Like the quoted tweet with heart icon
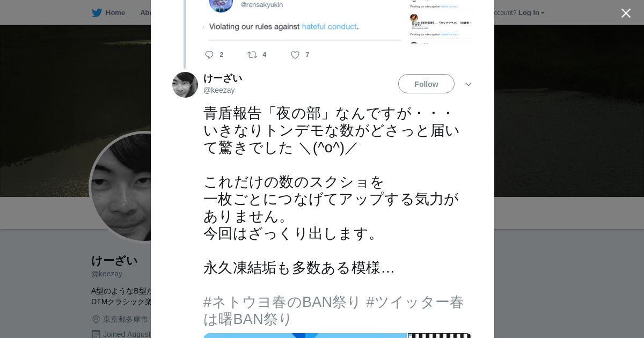Screen dimensions: 644x338 click(x=295, y=55)
